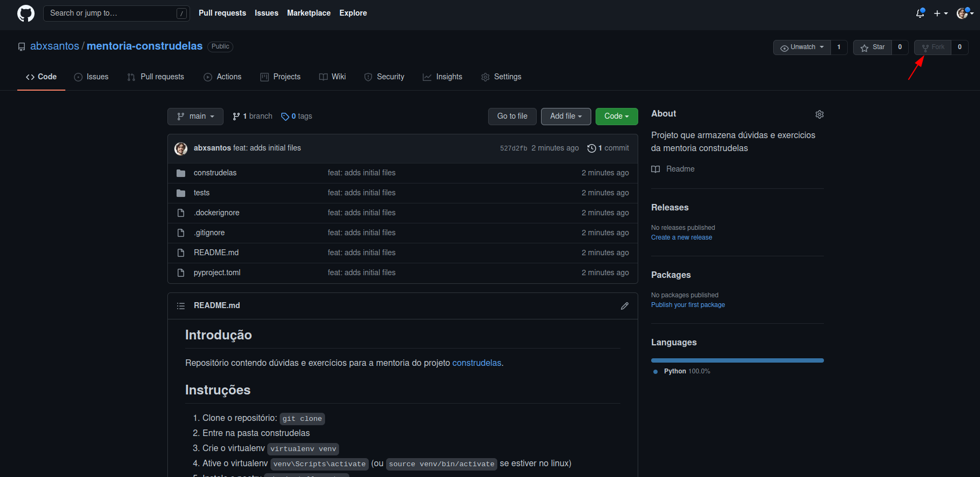The height and width of the screenshot is (477, 980).
Task: Open the Packages heading link
Action: click(x=671, y=275)
